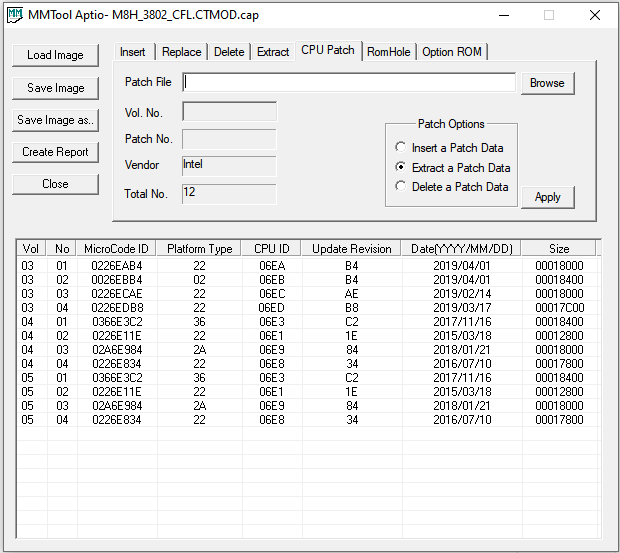Viewport: 620px width, 553px height.
Task: Click the Total No. field showing 12
Action: coord(229,194)
